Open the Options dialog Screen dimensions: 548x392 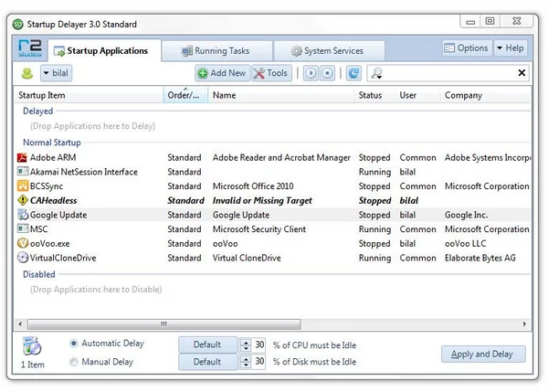coord(467,48)
